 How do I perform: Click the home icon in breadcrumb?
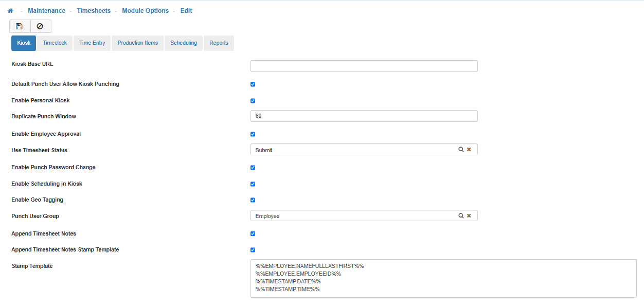click(10, 11)
